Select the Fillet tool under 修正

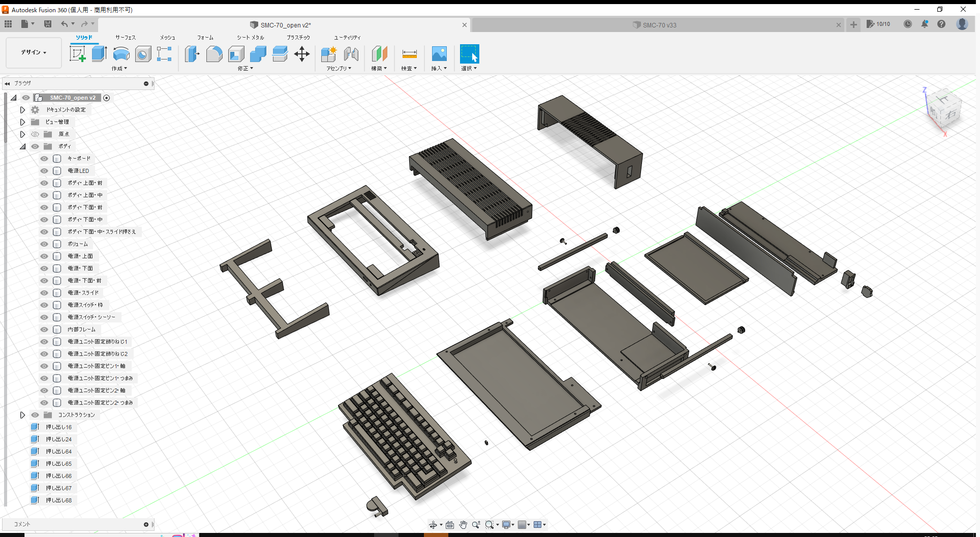214,53
